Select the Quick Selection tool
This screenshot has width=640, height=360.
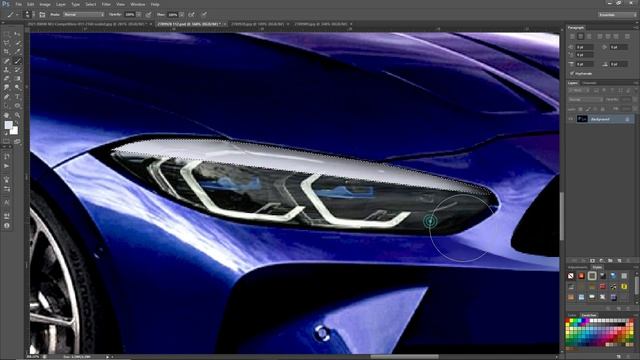click(x=17, y=43)
